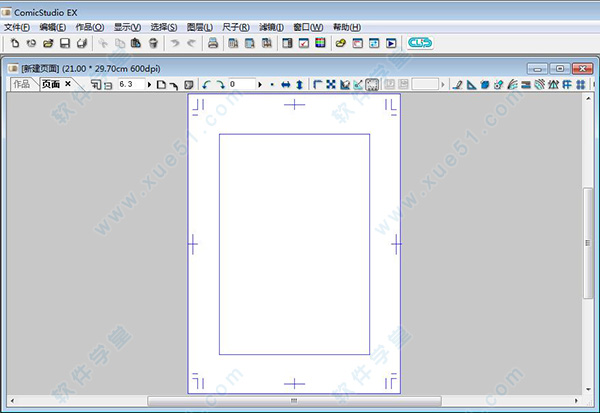600x413 pixels.
Task: Click the rotation angle input field
Action: pyautogui.click(x=240, y=85)
